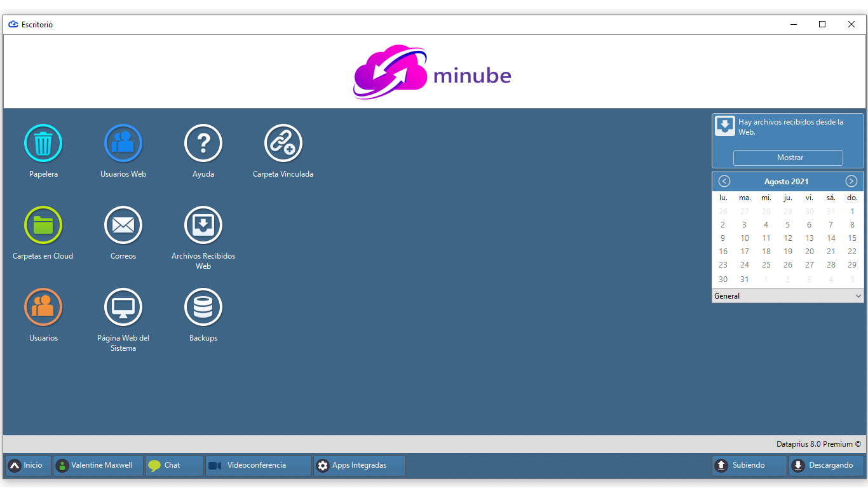Click the Mostrar button
868x488 pixels.
(x=788, y=158)
